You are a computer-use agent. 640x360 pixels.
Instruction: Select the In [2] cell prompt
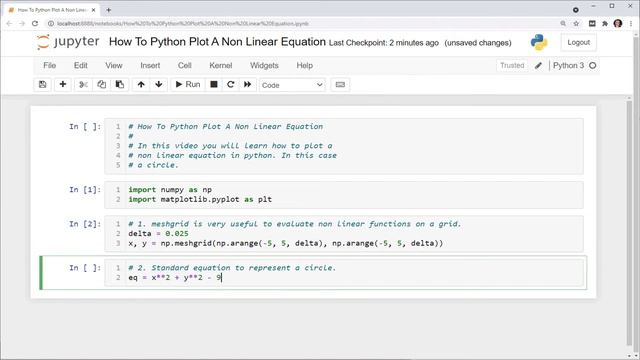click(85, 224)
